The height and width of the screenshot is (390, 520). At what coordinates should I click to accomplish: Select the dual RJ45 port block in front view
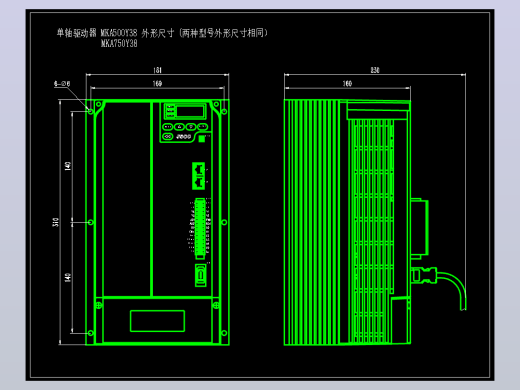click(199, 176)
